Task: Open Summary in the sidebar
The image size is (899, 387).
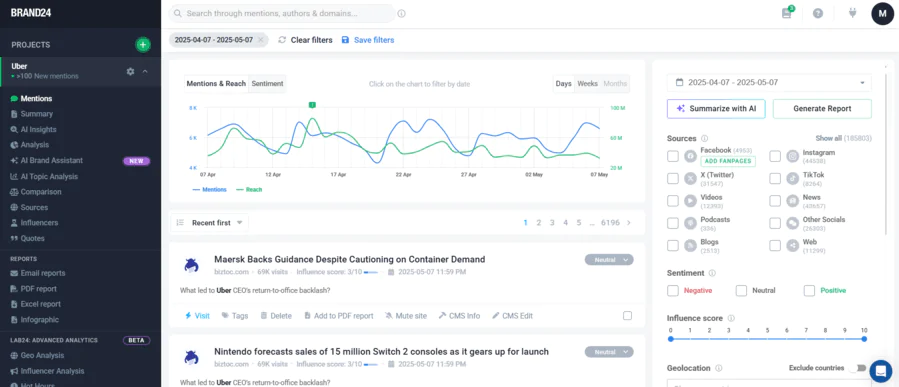Action: (x=36, y=114)
